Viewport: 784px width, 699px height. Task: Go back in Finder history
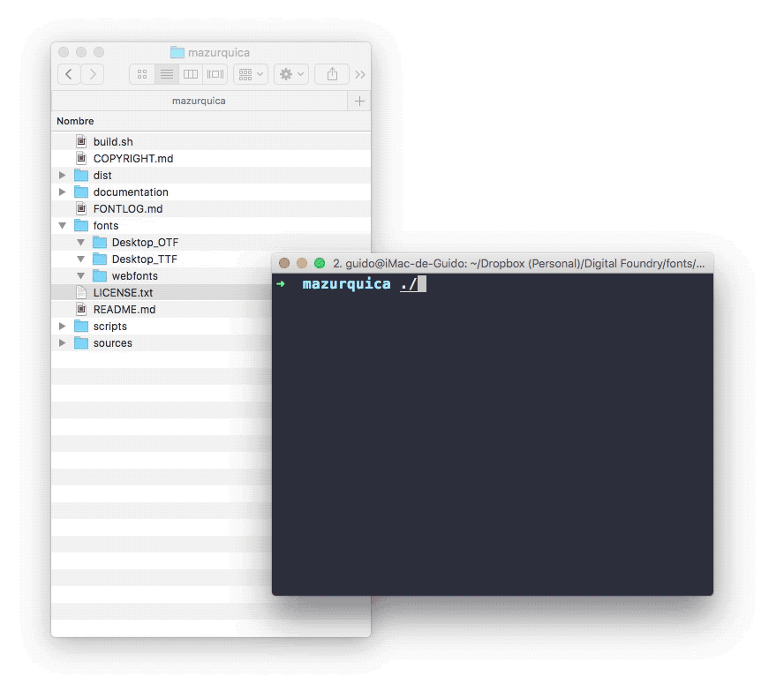(69, 74)
